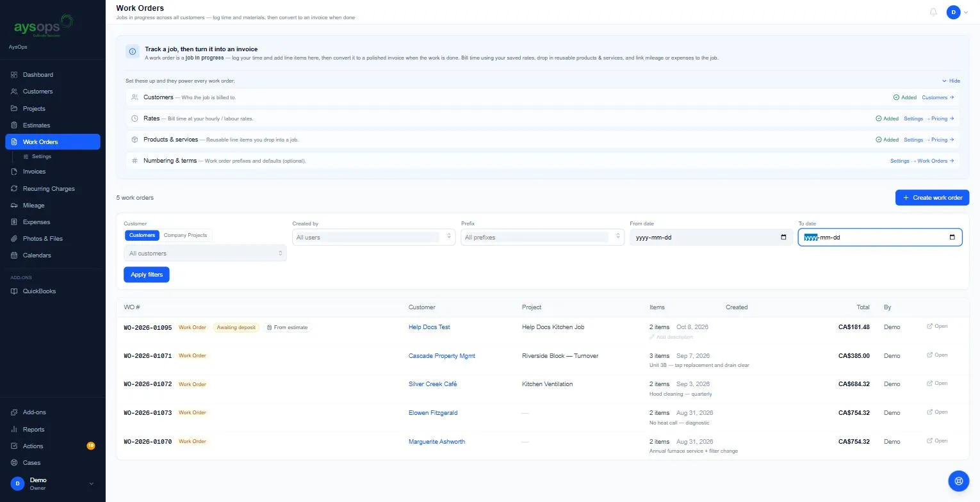Click the To date input field
This screenshot has width=980, height=502.
click(880, 238)
